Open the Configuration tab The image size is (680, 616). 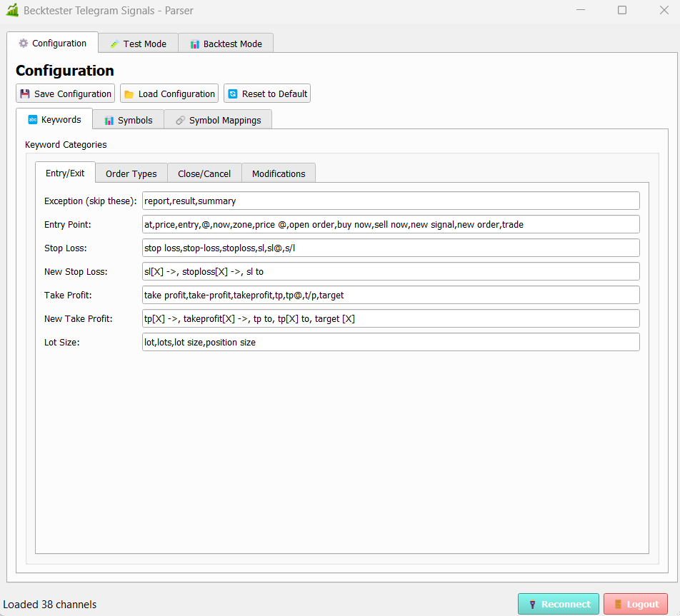pos(52,44)
